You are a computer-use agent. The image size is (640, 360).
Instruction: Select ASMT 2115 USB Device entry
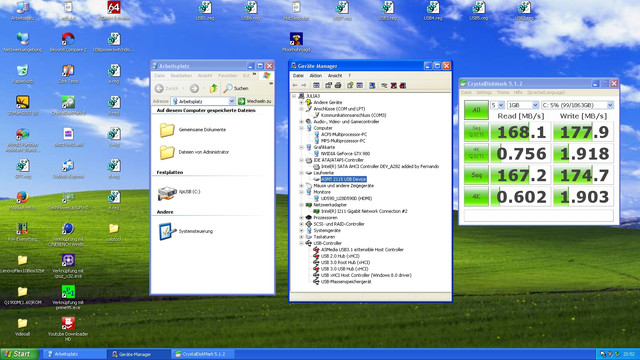pyautogui.click(x=343, y=179)
